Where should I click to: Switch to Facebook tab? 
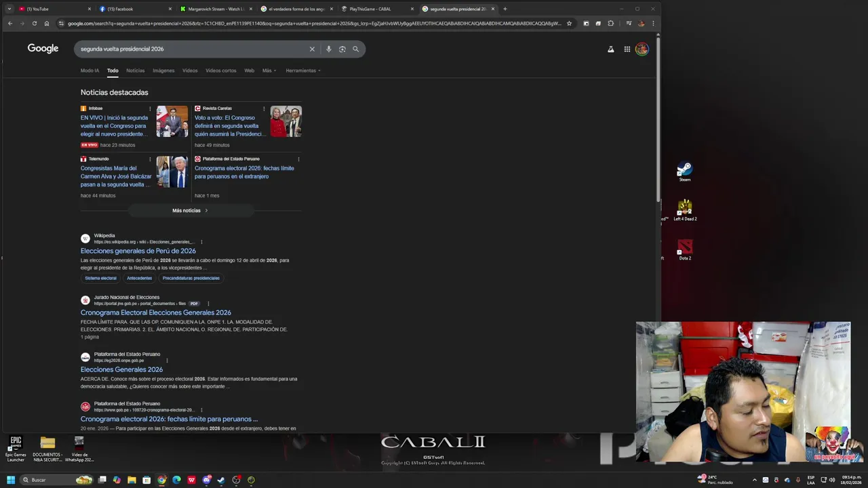pyautogui.click(x=136, y=9)
